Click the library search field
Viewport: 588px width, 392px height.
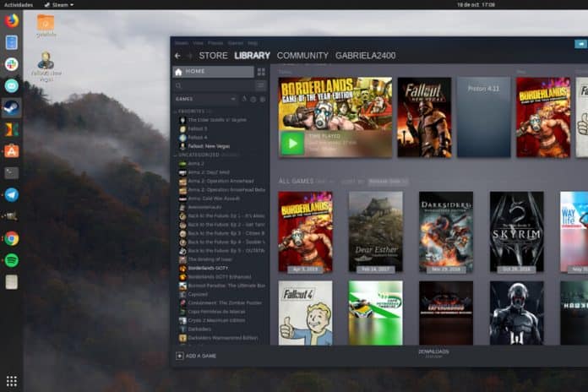click(x=214, y=86)
